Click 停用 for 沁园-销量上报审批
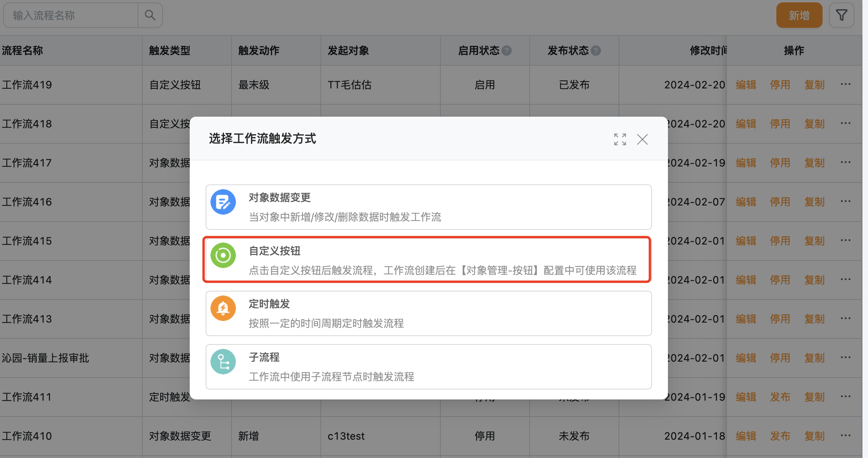Screen dimensions: 868x458 pos(780,358)
